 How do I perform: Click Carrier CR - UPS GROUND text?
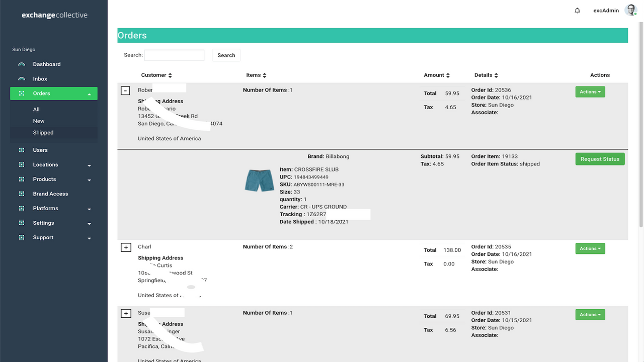(x=313, y=207)
